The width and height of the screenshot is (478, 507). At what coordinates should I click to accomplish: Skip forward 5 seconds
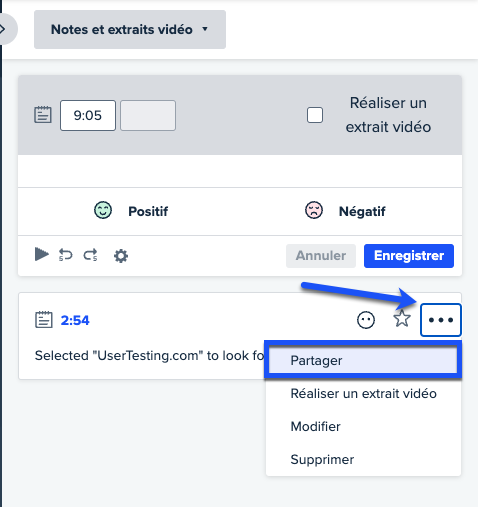tap(91, 255)
